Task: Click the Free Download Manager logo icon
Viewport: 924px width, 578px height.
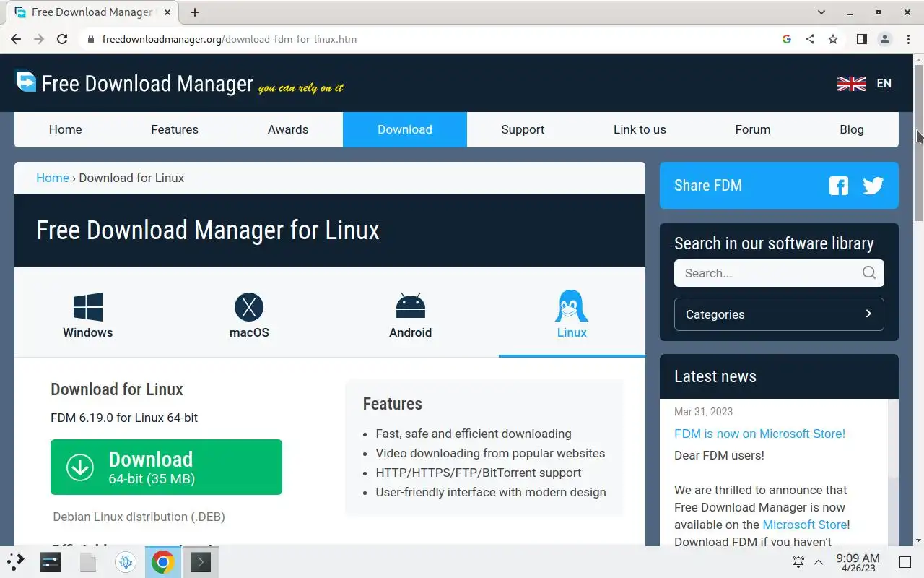Action: [x=26, y=82]
